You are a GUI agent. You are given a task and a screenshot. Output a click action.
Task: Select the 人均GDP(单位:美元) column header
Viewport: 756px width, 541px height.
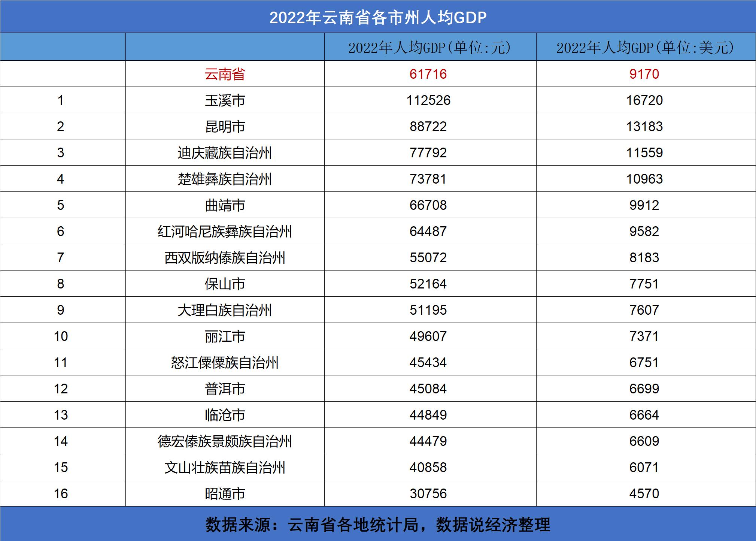645,48
